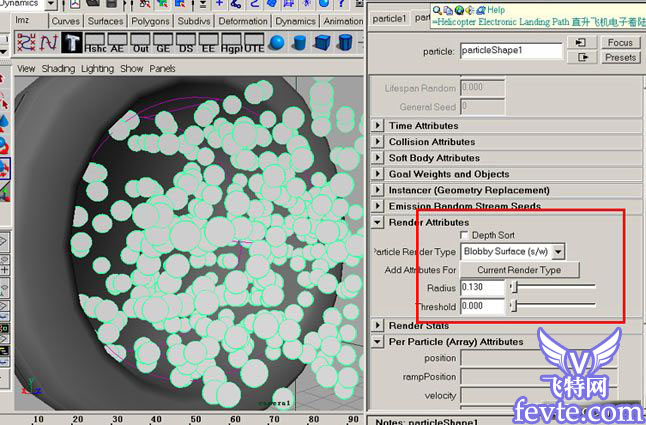Open the Dynamics shelf tab
The image size is (646, 425).
click(295, 21)
